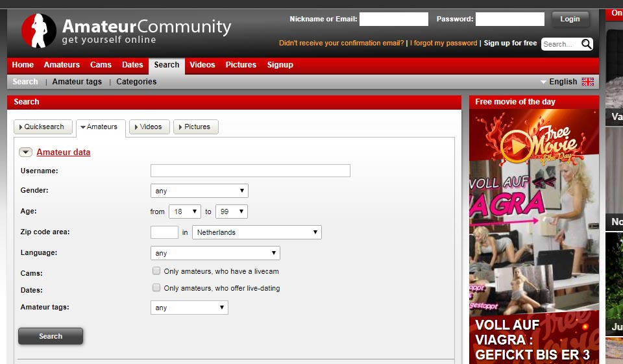The height and width of the screenshot is (364, 623).
Task: Click the AmateurCommunity logo icon
Action: tap(38, 31)
